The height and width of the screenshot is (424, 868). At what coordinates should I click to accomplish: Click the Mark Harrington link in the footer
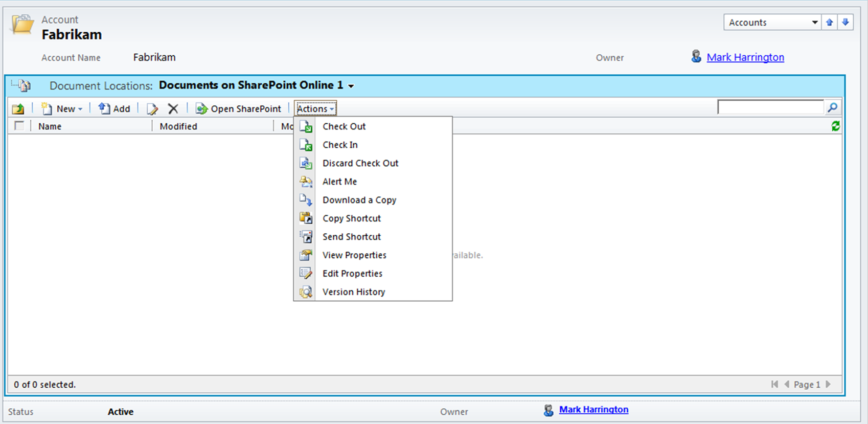click(593, 410)
